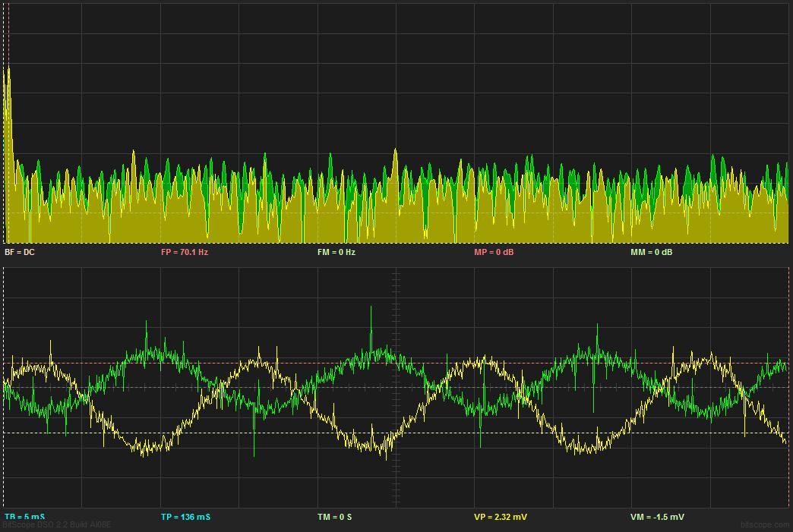
Task: Select the TP = 136 mS readout
Action: tap(185, 516)
